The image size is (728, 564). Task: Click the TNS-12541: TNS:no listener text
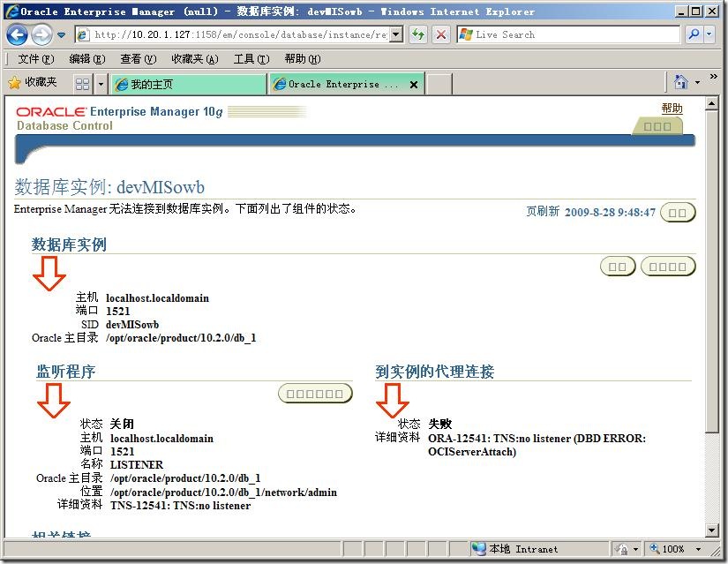click(x=180, y=506)
